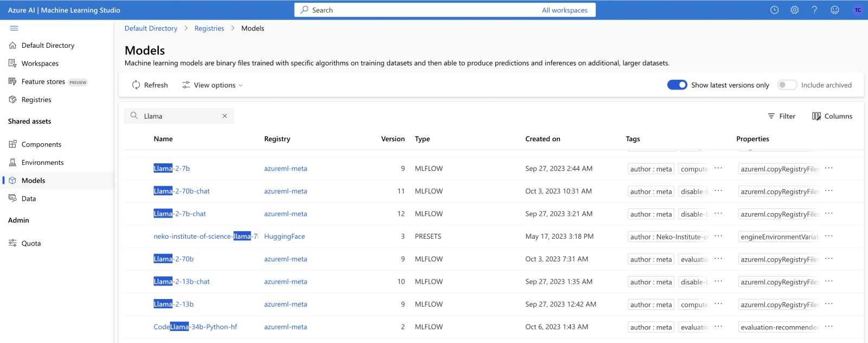Screen dimensions: 868x343
Task: Open recent activity clock icon
Action: [774, 10]
